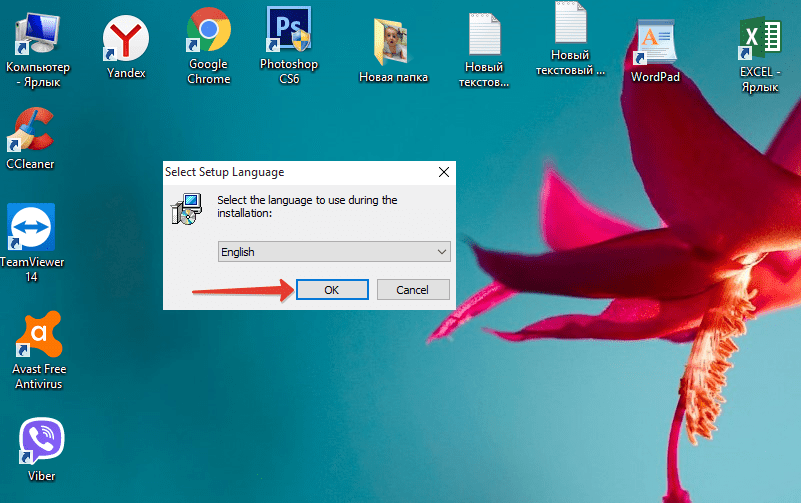Image resolution: width=801 pixels, height=503 pixels.
Task: Launch the Yandex browser shortcut
Action: [x=126, y=42]
